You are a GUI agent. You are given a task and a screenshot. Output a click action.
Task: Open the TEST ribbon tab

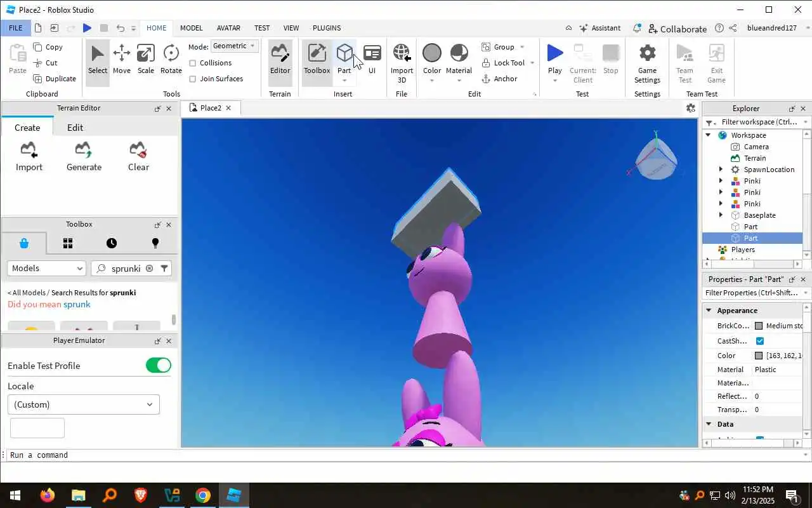point(262,28)
